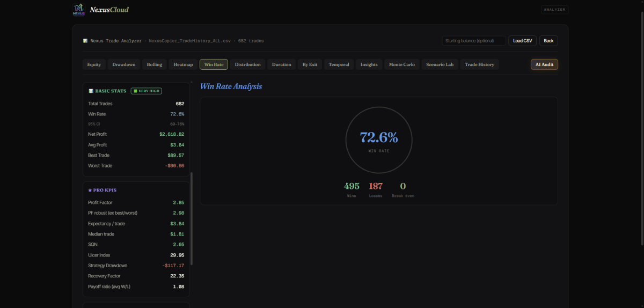Click the Strategy Drawdown value -$117.17
The height and width of the screenshot is (308, 644).
tap(173, 266)
